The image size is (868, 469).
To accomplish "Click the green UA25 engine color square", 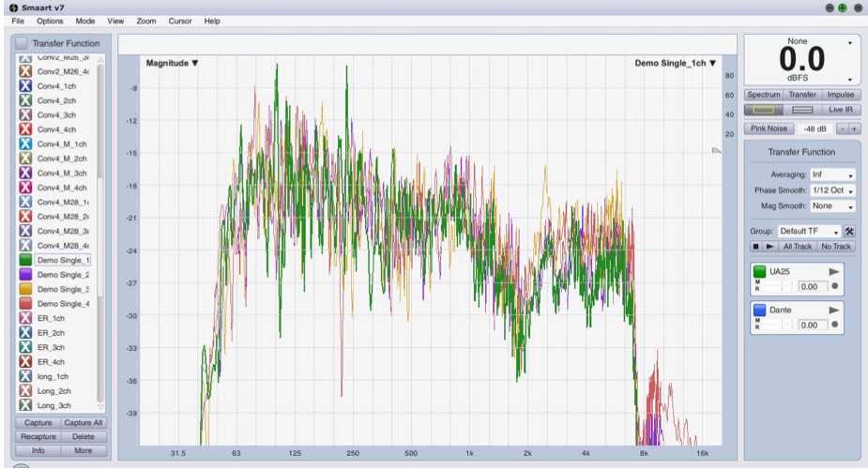I will pos(759,272).
